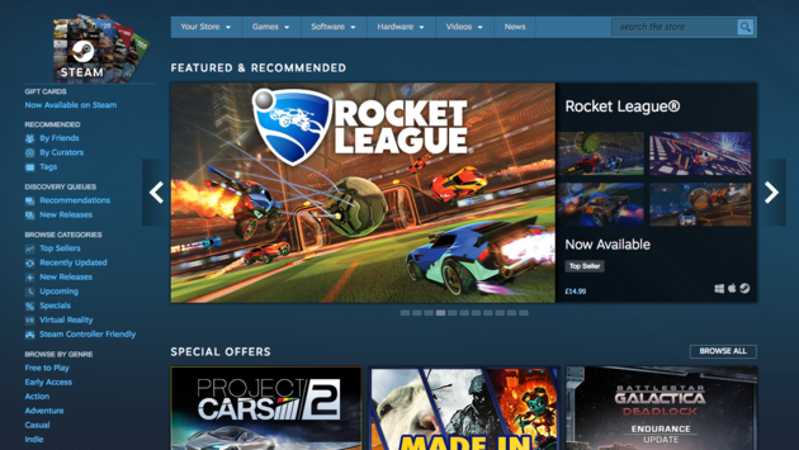Open Top Sellers category link
Viewport: 799px width, 450px height.
pos(60,248)
